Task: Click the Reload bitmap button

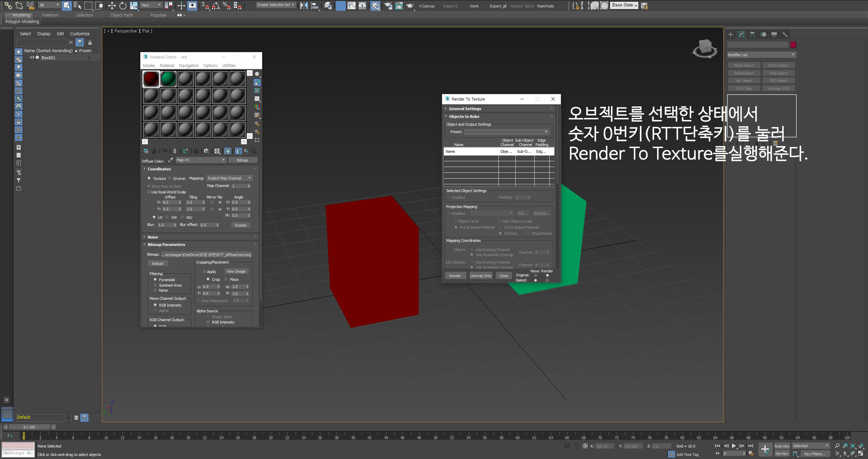Action: (157, 264)
